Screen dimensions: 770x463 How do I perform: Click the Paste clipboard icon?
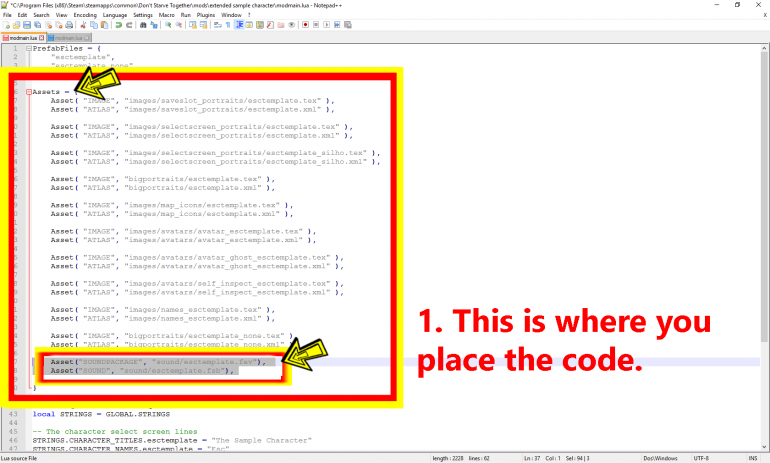[x=104, y=25]
